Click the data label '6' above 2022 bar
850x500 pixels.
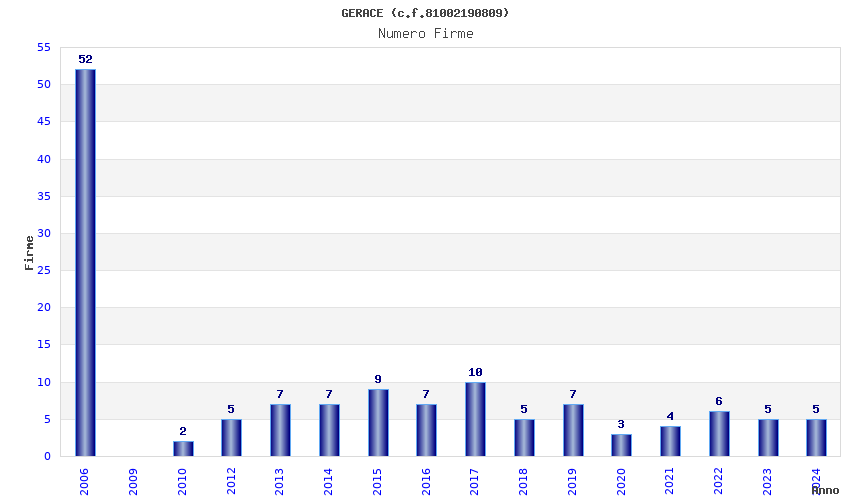(719, 401)
